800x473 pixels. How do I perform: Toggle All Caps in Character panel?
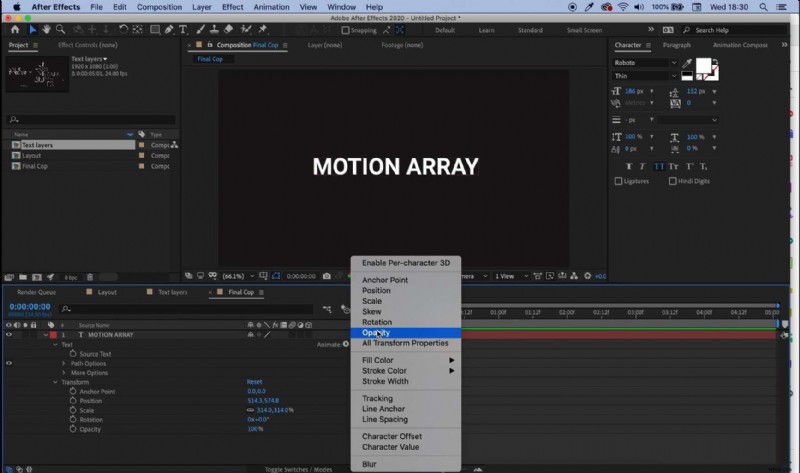[x=659, y=166]
